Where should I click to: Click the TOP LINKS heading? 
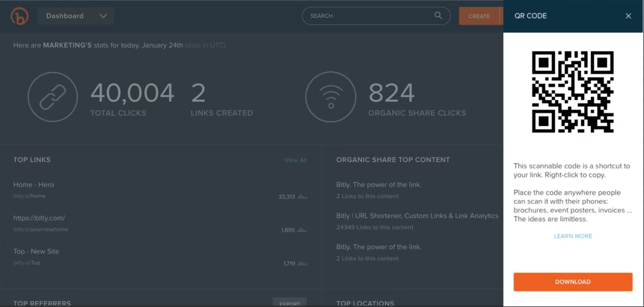coord(32,160)
